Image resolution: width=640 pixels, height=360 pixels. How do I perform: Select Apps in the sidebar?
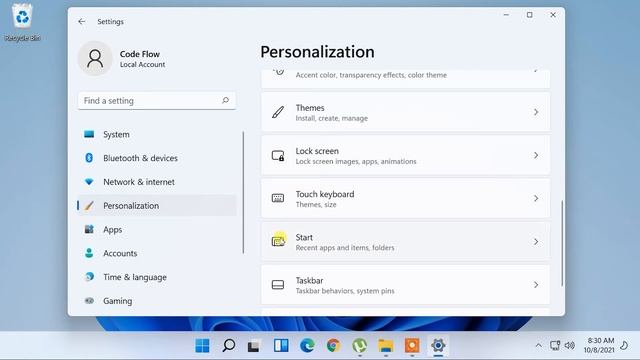coord(157,229)
